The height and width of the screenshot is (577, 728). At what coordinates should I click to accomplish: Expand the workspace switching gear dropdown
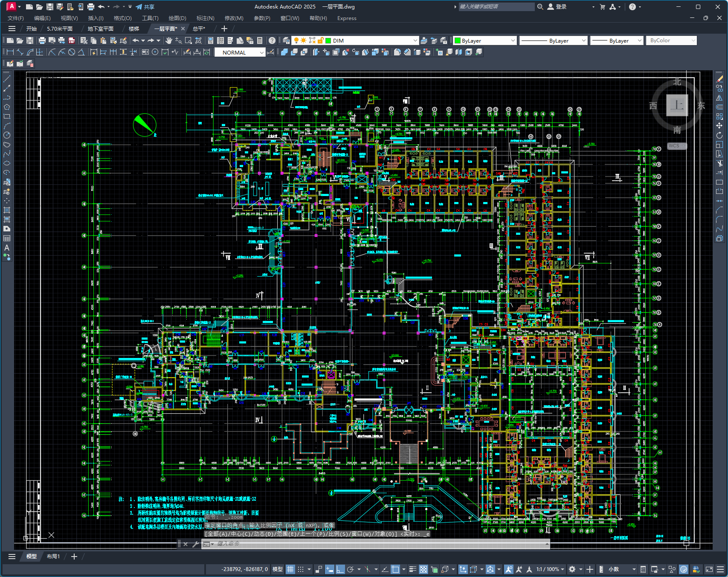[580, 569]
